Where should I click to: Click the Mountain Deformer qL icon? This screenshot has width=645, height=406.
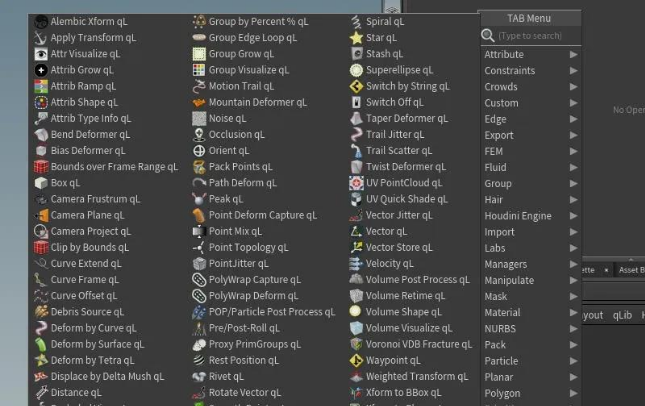point(199,102)
